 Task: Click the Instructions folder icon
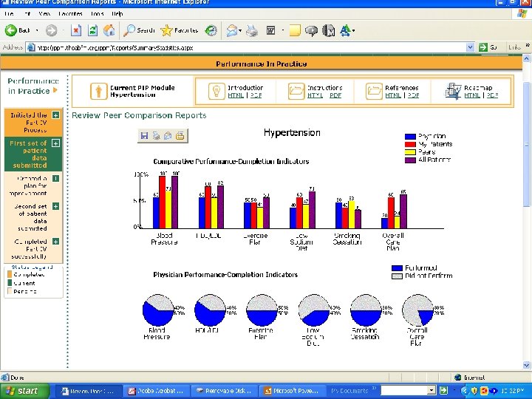[x=296, y=92]
